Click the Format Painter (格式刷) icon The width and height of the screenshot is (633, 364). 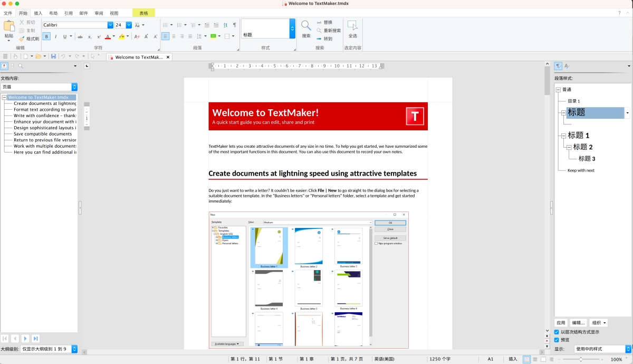[22, 39]
